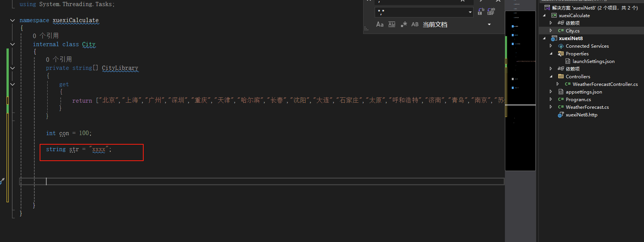Click the screwdriver quick actions icon

(2, 181)
